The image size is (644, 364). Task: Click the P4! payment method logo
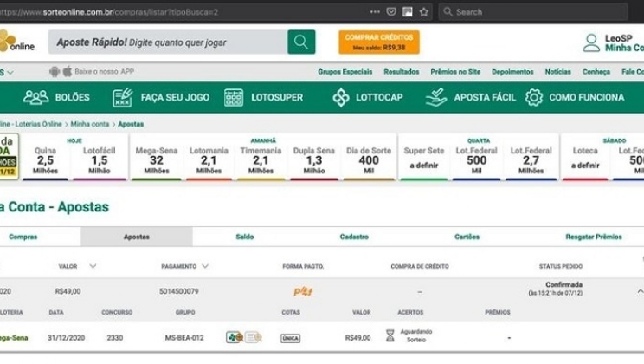point(303,291)
